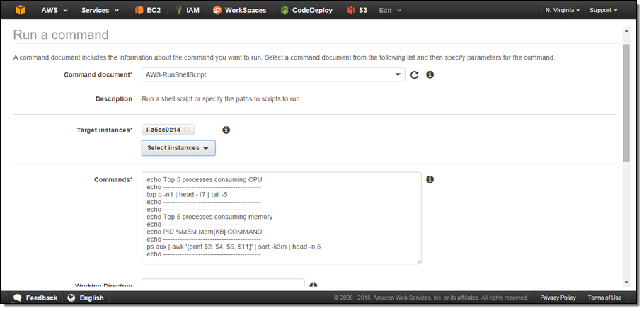Click the Feedback speech bubble icon

(x=17, y=298)
